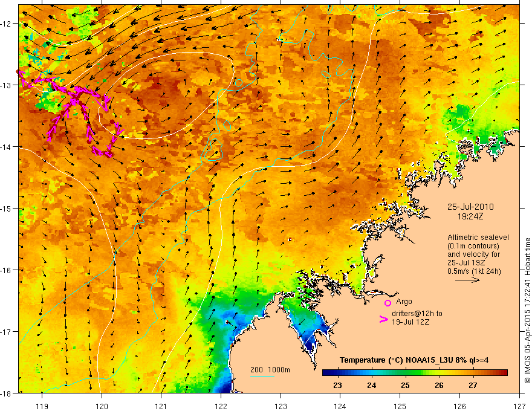Click longitude axis label '124'
532x411 pixels.
(x=340, y=406)
